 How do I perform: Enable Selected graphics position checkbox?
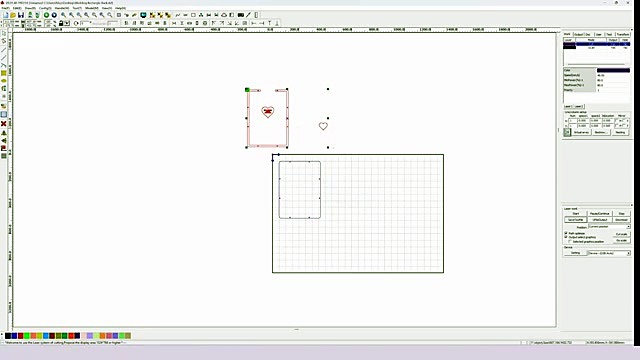point(570,241)
